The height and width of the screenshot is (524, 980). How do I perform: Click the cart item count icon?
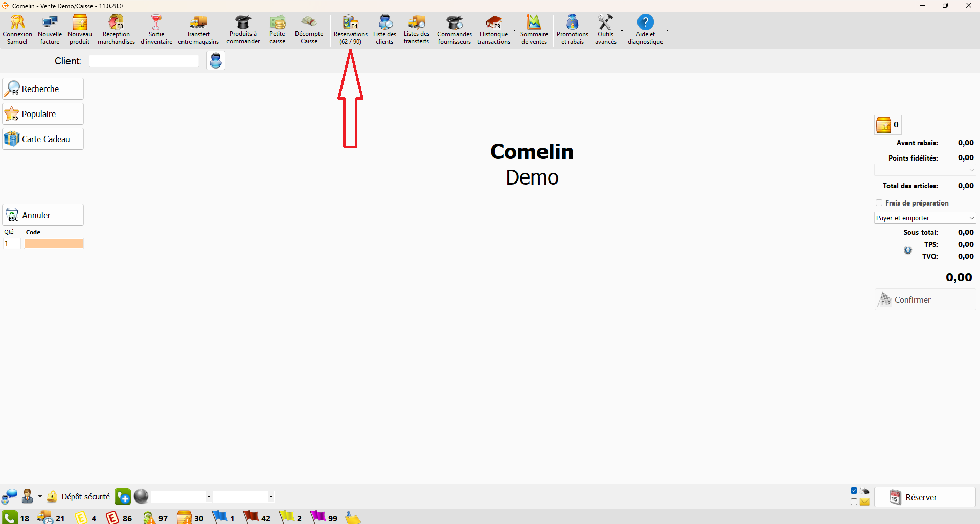[x=887, y=125]
